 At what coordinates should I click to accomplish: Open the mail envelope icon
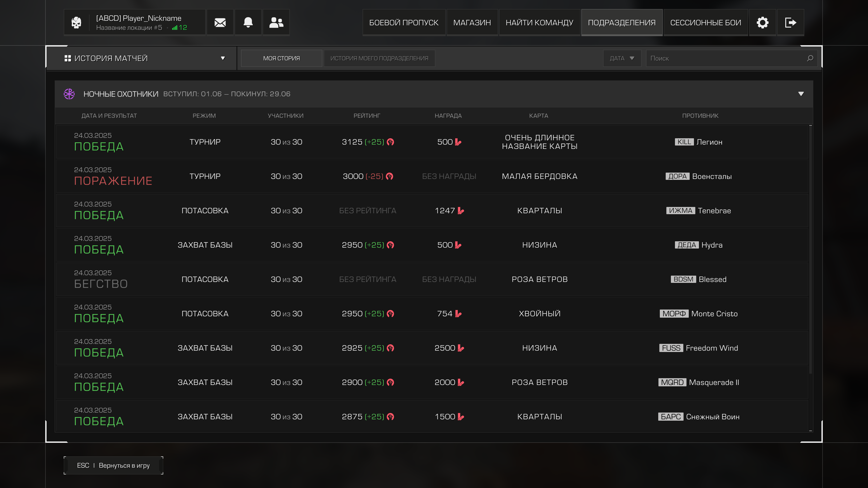tap(220, 23)
